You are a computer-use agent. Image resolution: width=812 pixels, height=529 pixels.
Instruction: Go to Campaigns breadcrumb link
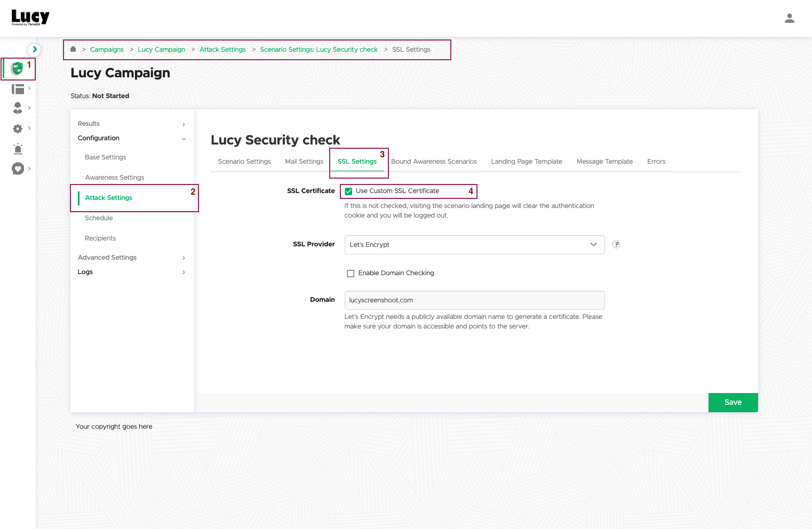pyautogui.click(x=107, y=50)
